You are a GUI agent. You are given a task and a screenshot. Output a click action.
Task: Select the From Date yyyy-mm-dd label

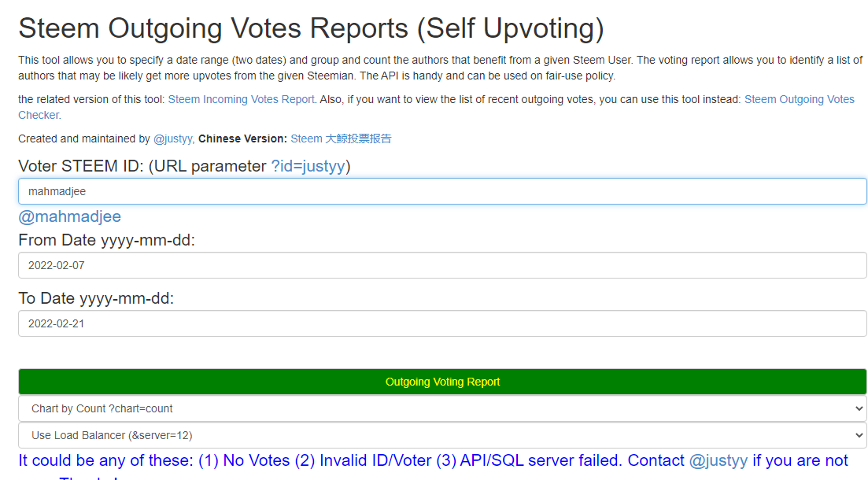pos(107,240)
